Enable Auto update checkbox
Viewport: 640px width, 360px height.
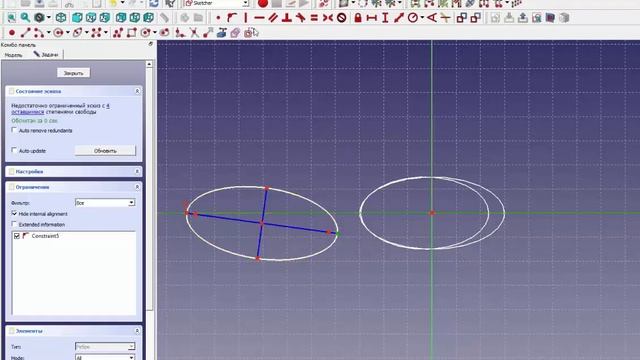(14, 150)
